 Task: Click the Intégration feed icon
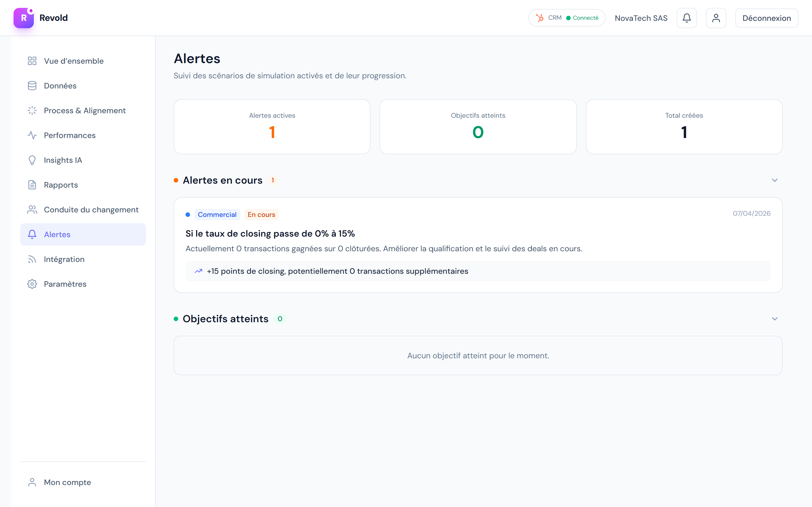point(32,259)
